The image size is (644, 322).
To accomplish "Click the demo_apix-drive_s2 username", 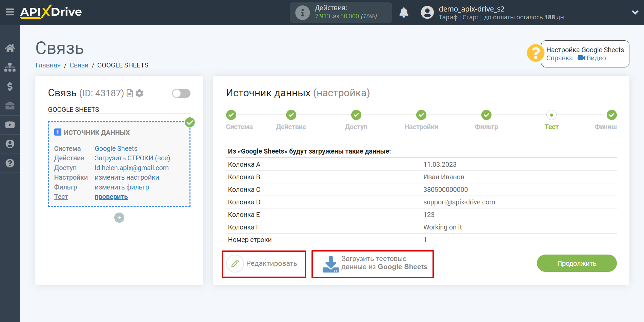I will pos(471,9).
